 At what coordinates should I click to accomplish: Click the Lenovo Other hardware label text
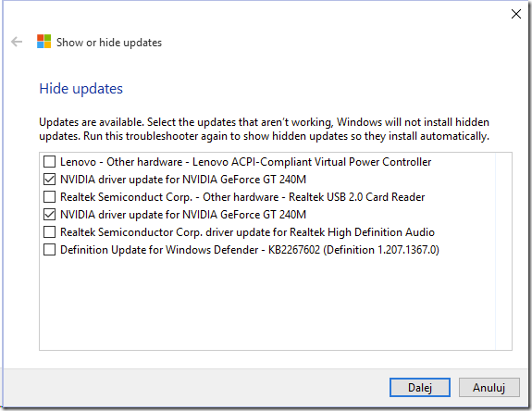(245, 162)
